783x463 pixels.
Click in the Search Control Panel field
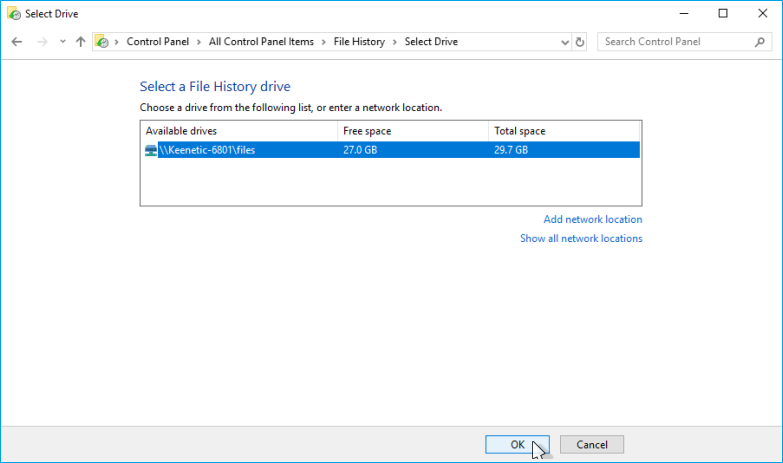tap(675, 42)
